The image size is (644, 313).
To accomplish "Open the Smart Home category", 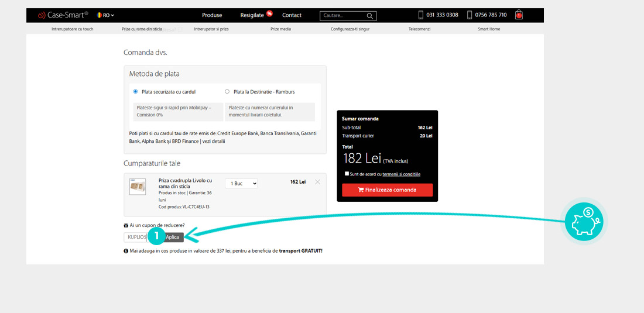I will (489, 29).
